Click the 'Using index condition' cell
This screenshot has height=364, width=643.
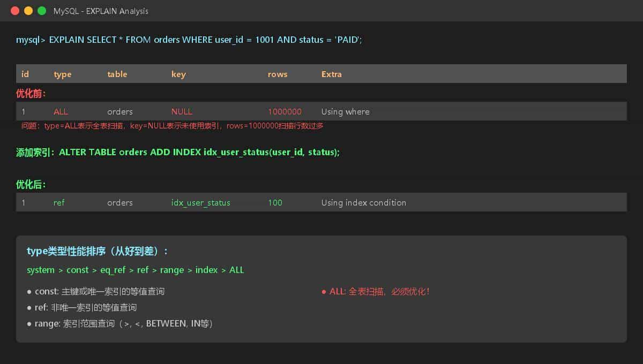[363, 203]
